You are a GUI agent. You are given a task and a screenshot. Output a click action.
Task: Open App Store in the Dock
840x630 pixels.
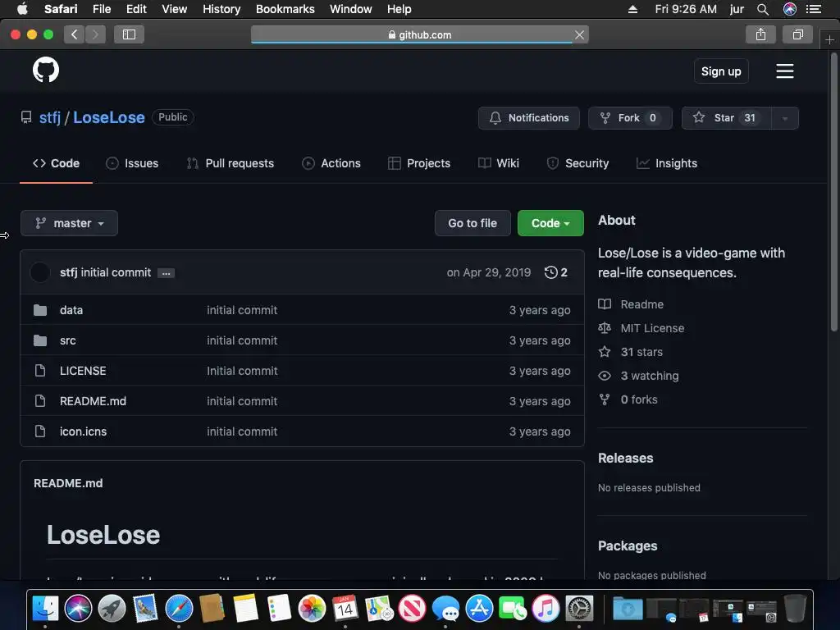point(479,609)
